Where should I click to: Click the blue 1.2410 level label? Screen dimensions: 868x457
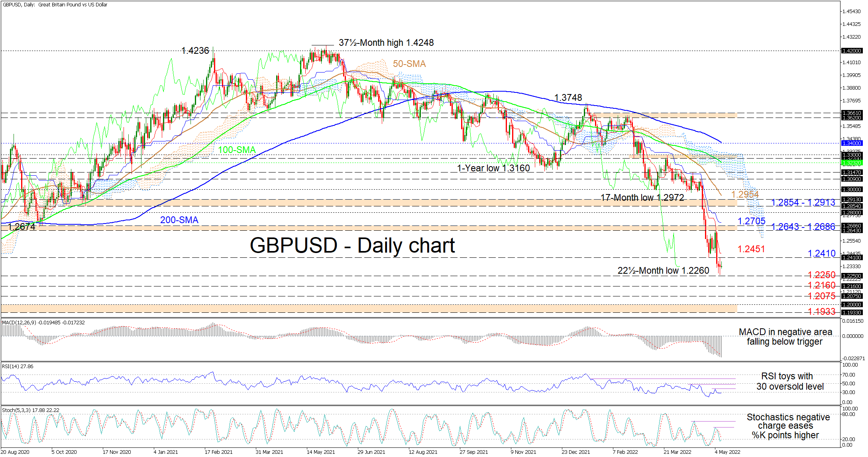click(821, 253)
